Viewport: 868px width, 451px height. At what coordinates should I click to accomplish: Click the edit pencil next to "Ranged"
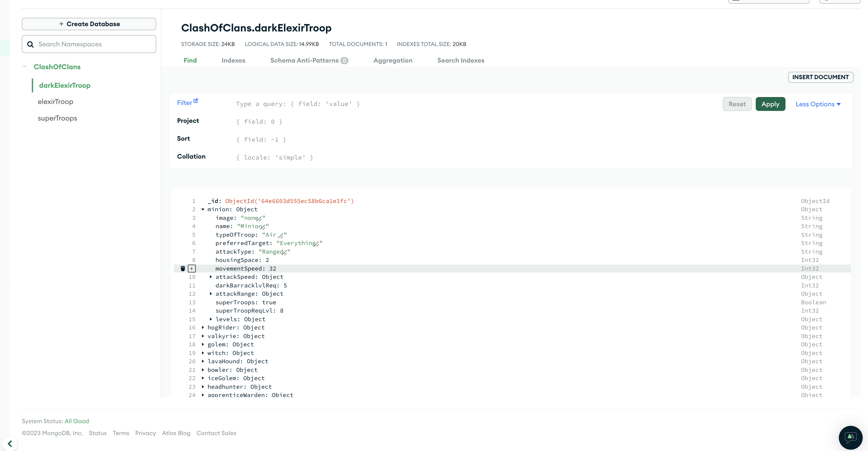[x=285, y=252]
